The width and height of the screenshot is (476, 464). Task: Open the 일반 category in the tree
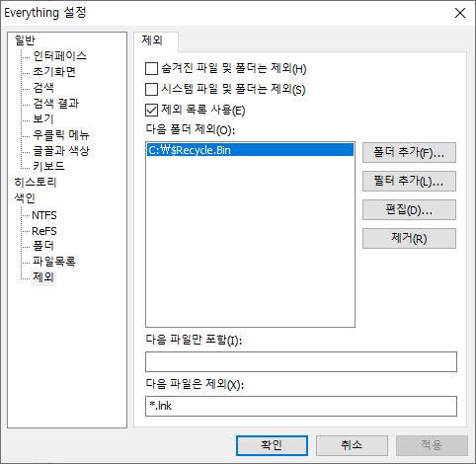(x=25, y=40)
